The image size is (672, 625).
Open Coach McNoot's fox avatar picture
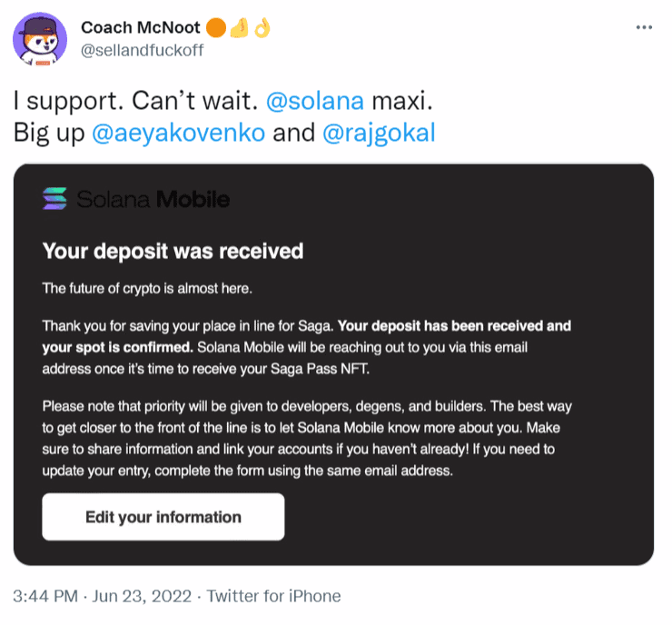40,39
